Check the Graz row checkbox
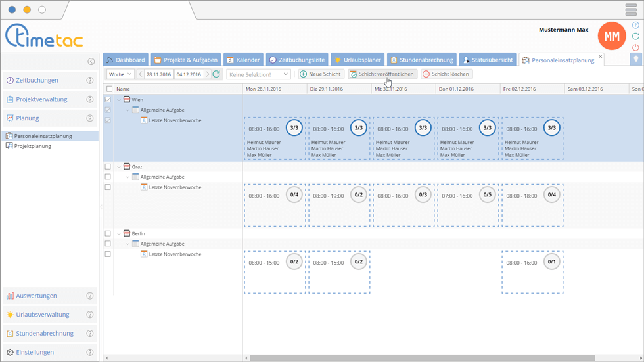644x362 pixels. (x=108, y=167)
